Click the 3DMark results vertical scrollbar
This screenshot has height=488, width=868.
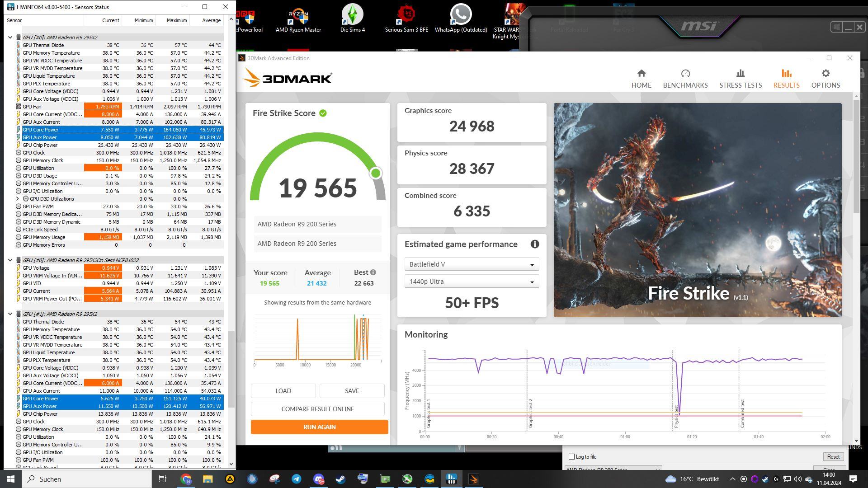856,156
